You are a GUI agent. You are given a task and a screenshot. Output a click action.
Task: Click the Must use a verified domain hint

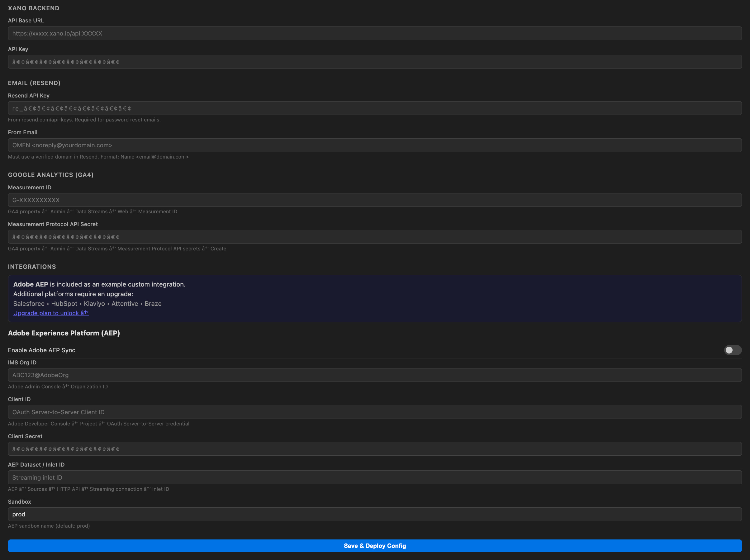98,157
